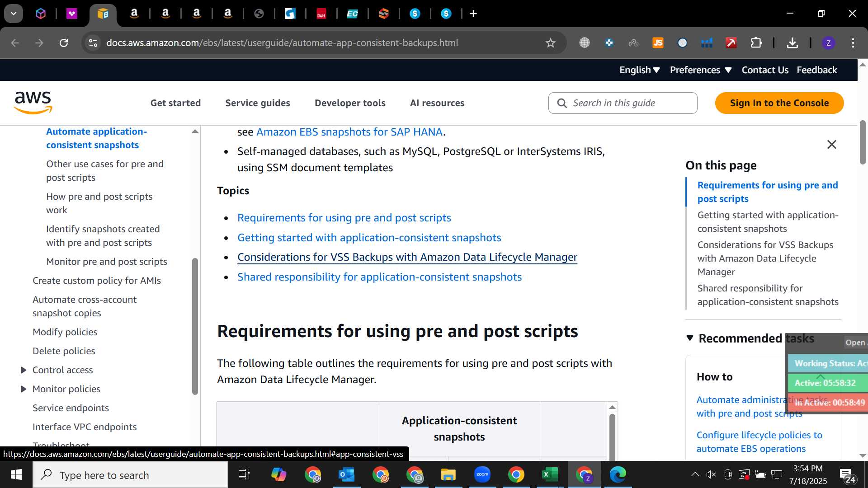Open the Service guides menu
Screen dimensions: 868x488
(258, 103)
